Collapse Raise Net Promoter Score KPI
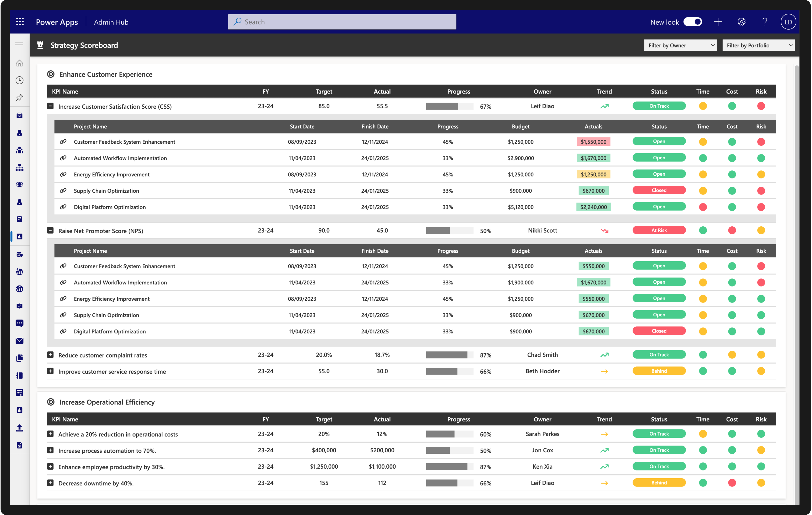Screen dimensions: 812x515 pyautogui.click(x=50, y=231)
